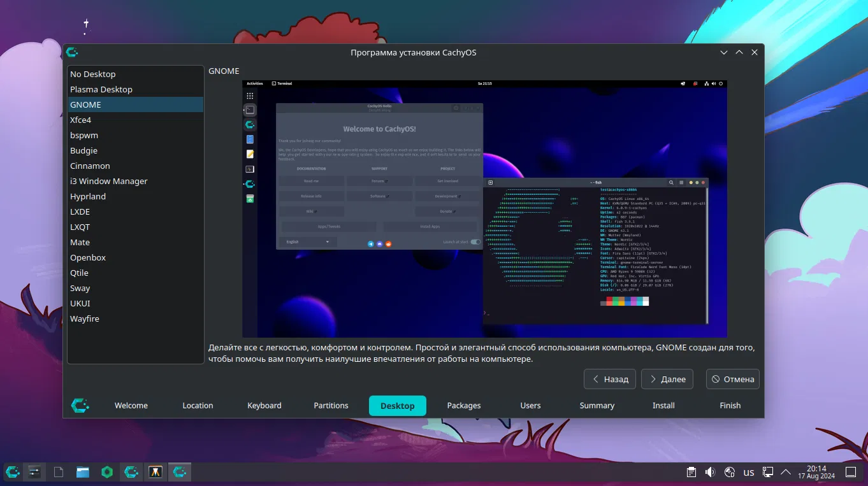Open the Finish step
The height and width of the screenshot is (486, 868).
click(x=730, y=406)
